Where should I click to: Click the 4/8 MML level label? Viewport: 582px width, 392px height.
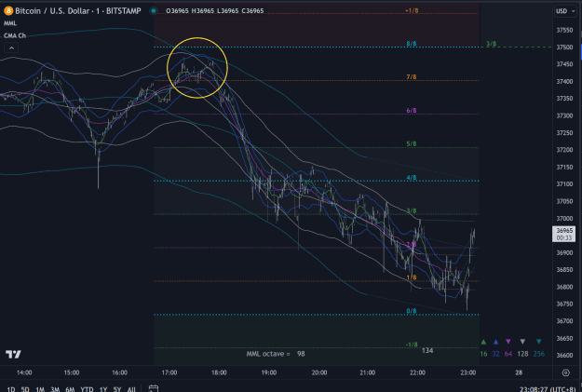click(412, 178)
